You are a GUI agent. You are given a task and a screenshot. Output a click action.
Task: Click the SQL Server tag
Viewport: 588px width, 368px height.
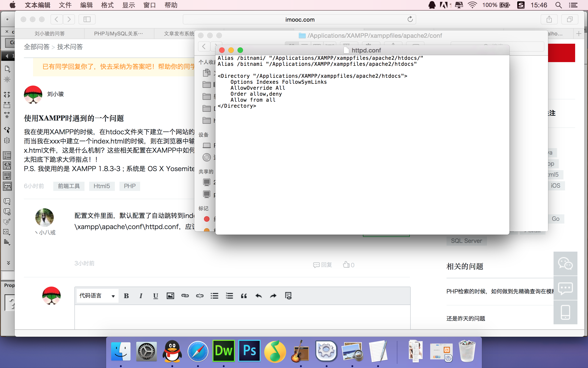click(466, 241)
